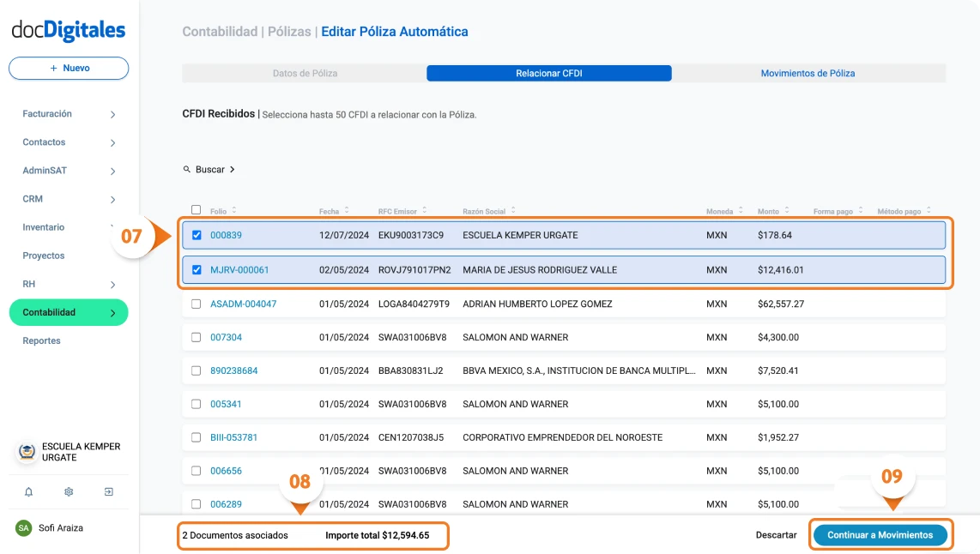
Task: Click the plus icon on the Nuevo button
Action: (x=53, y=69)
